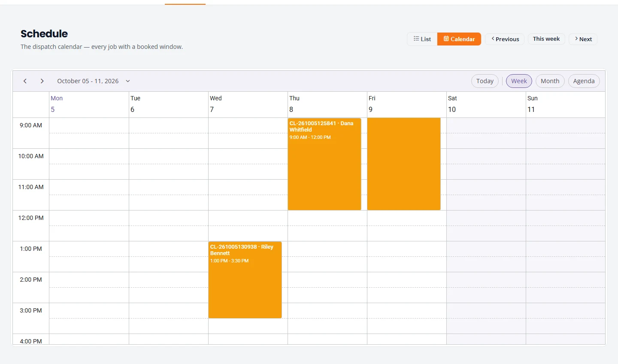Click the Schedule page heading
618x364 pixels.
44,33
